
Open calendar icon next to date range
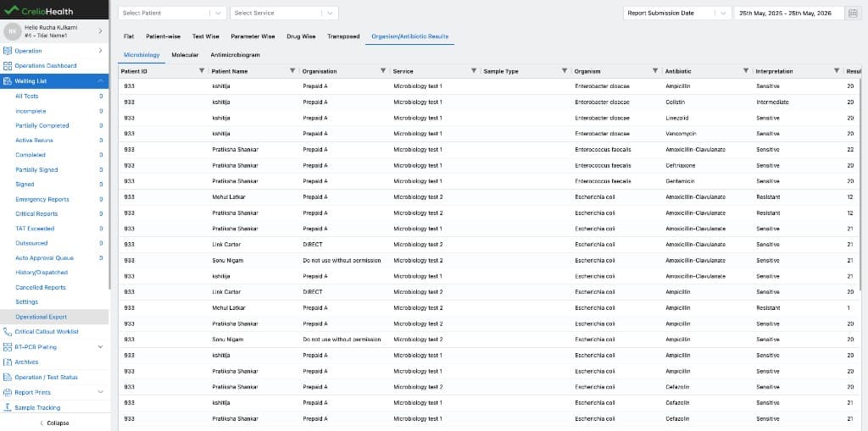pyautogui.click(x=853, y=13)
